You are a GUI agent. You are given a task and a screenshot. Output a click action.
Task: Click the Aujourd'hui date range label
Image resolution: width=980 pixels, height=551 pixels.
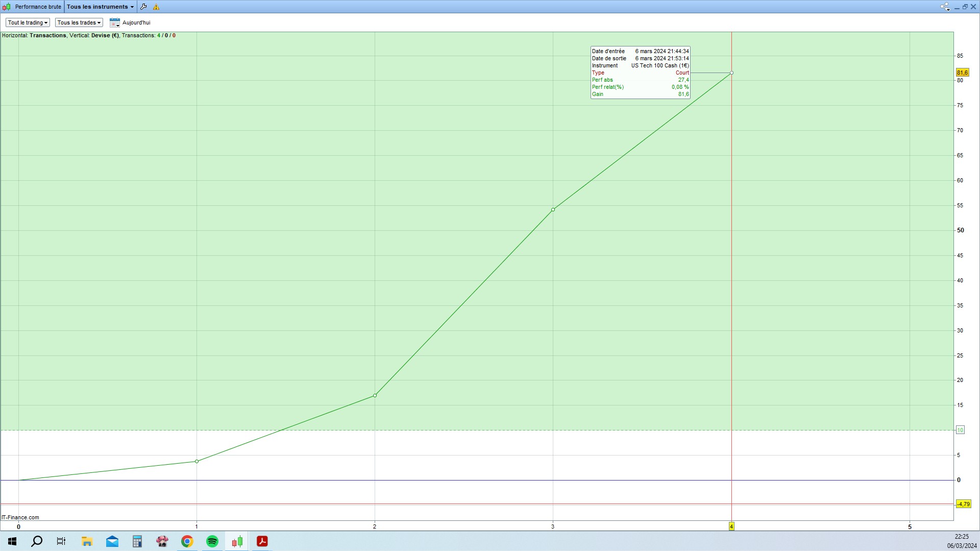(136, 22)
